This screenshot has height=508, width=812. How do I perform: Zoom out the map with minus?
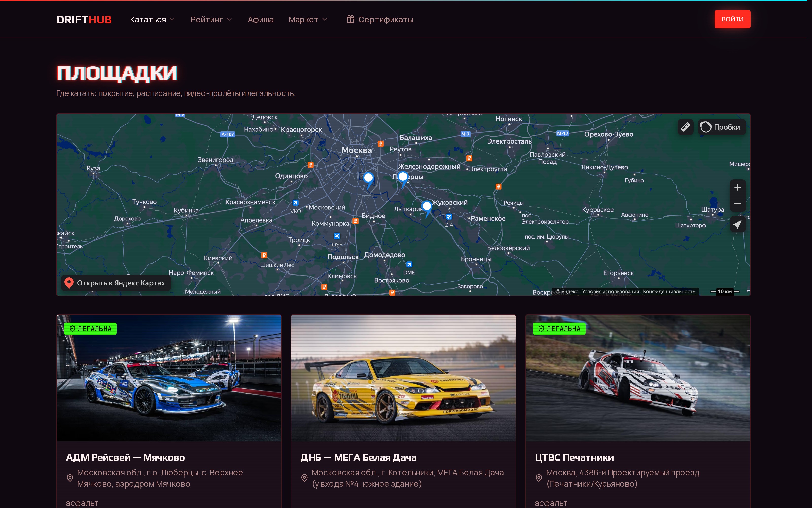point(737,204)
